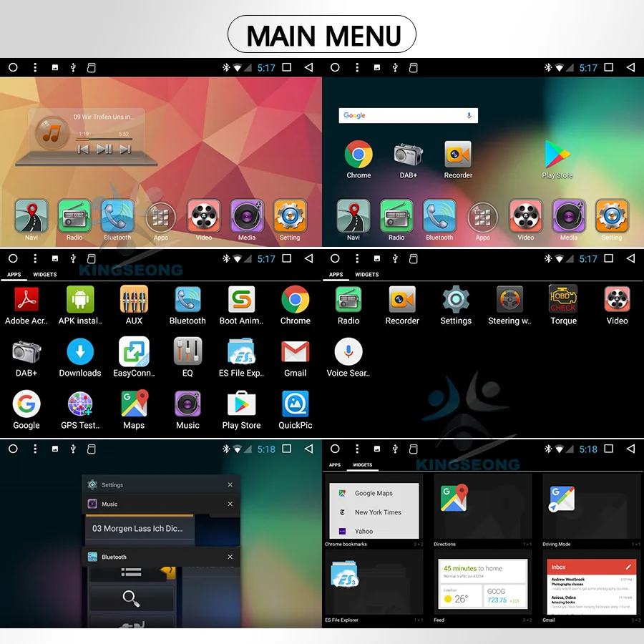
Task: Open the Voice Search app
Action: (348, 352)
